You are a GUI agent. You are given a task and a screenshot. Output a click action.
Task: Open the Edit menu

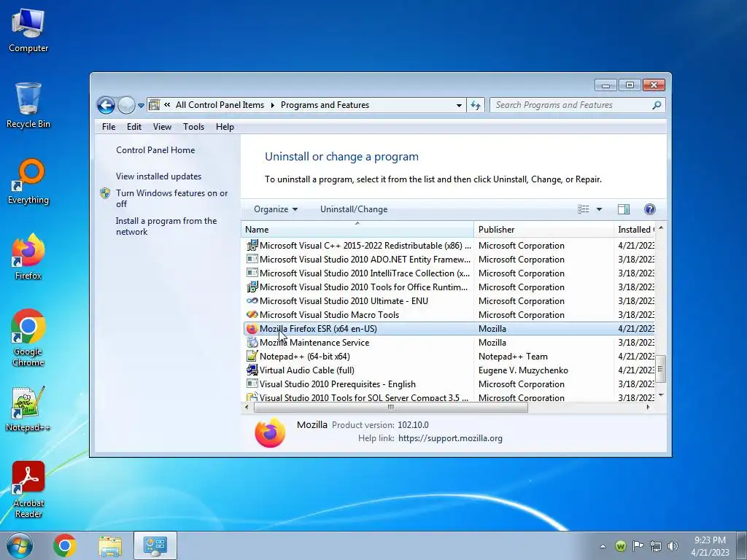(x=134, y=127)
